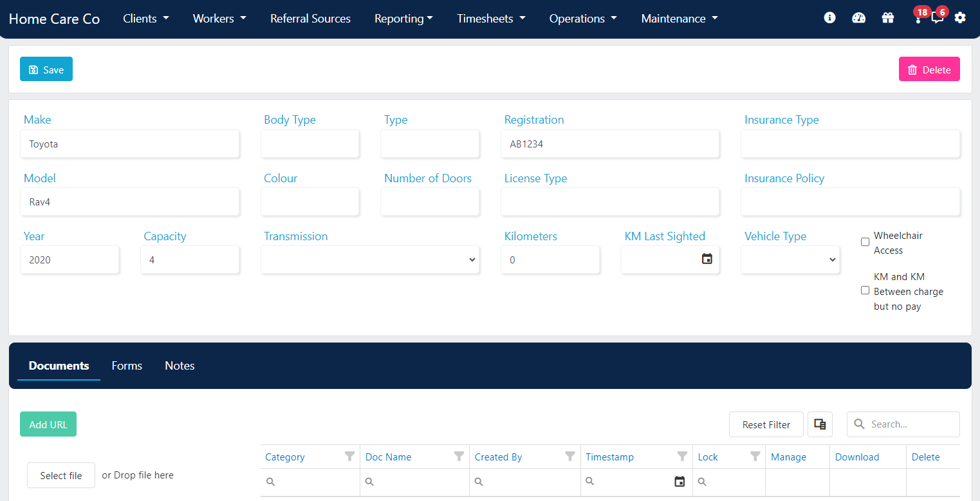980x501 pixels.
Task: Click the Category column filter funnel
Action: (x=349, y=457)
